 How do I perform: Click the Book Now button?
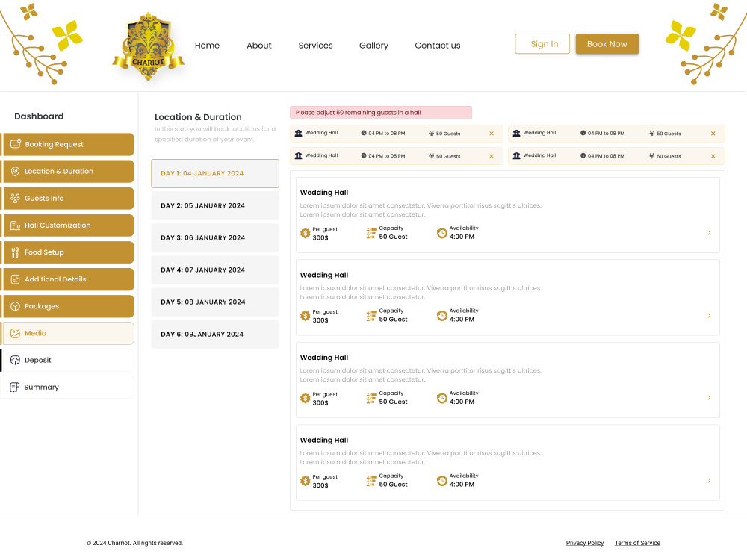[x=607, y=44]
